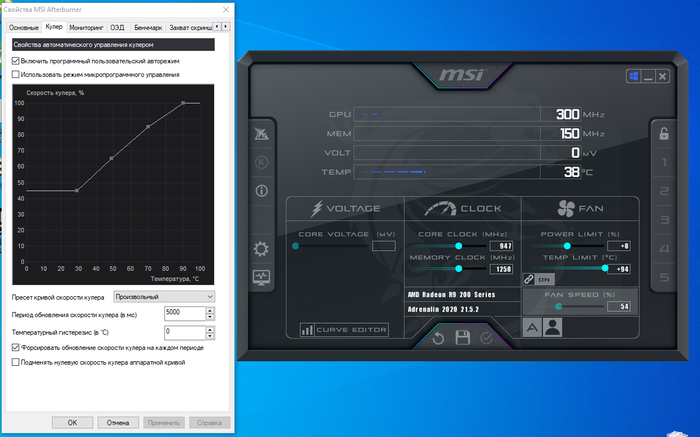Click the reset settings icon
The width and height of the screenshot is (700, 437).
(x=438, y=338)
